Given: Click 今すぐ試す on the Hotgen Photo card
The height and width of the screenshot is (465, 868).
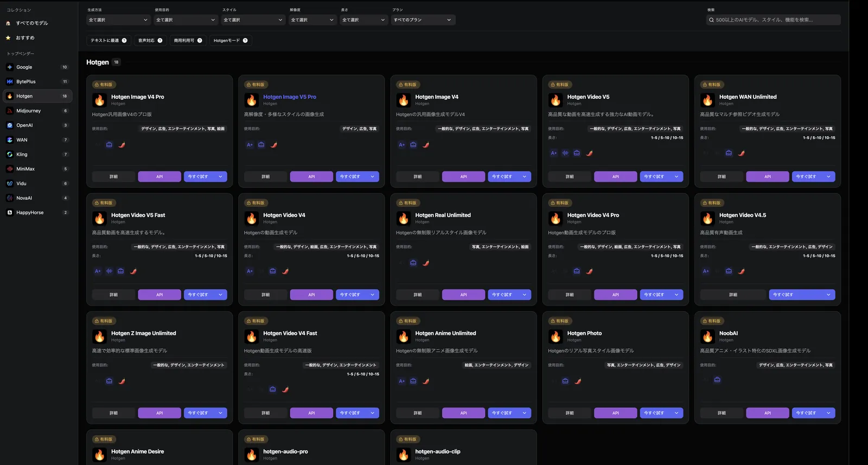Looking at the screenshot, I should (x=654, y=413).
